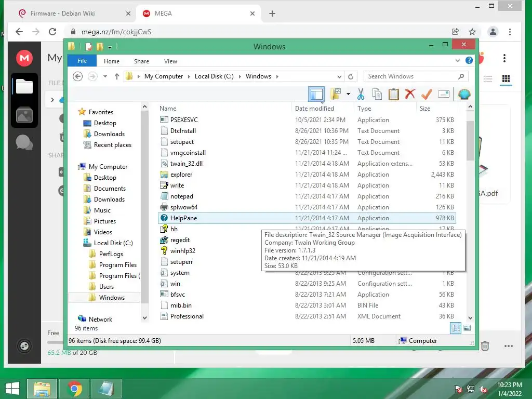Image resolution: width=532 pixels, height=399 pixels.
Task: Toggle the preview pane layout button
Action: click(316, 94)
